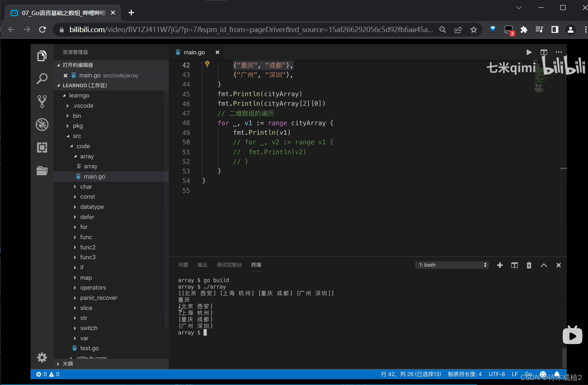Screen dimensions: 588x385
Task: Click the LF line ending status entry
Action: 515,374
